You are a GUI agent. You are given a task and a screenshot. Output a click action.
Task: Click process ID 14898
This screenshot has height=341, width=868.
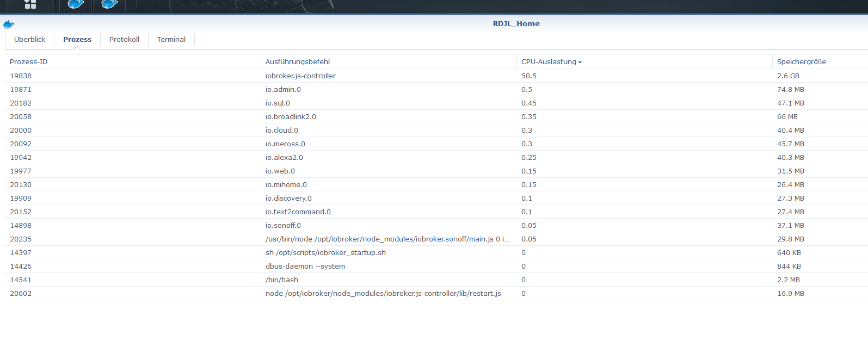21,226
